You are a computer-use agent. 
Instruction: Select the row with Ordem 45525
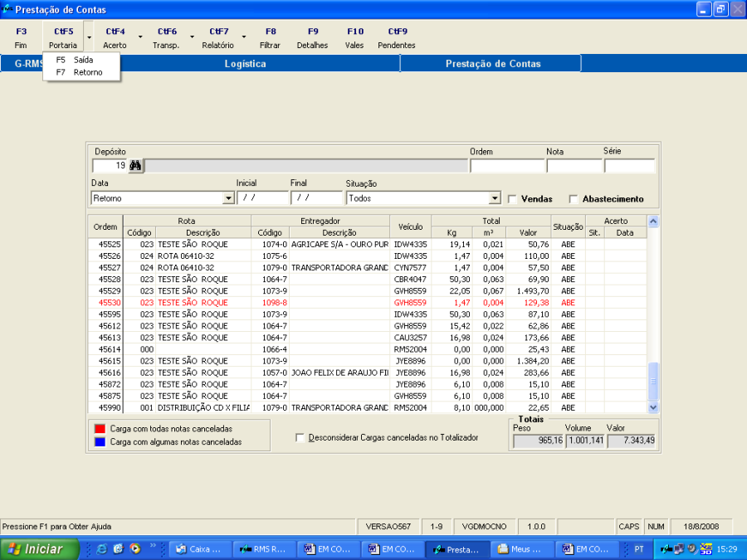[x=368, y=244]
